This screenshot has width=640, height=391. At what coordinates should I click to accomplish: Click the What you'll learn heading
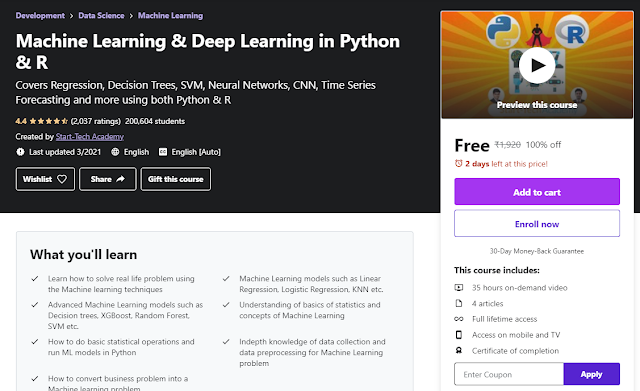(x=83, y=255)
